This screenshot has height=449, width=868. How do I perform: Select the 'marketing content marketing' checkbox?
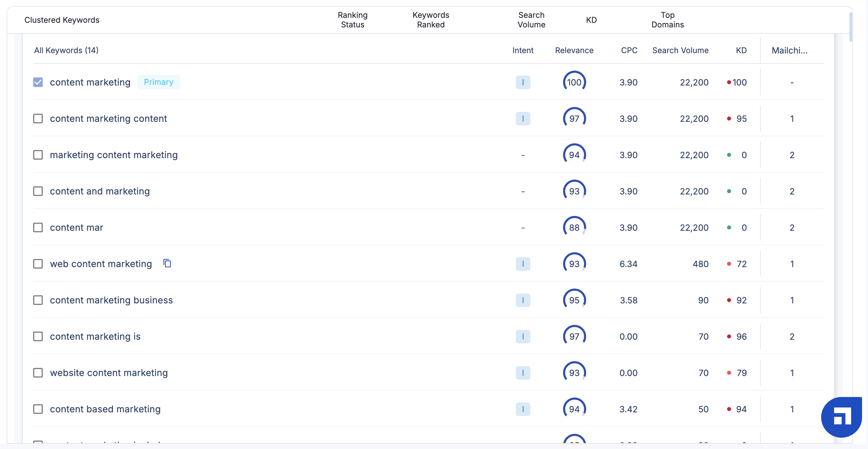pos(38,155)
